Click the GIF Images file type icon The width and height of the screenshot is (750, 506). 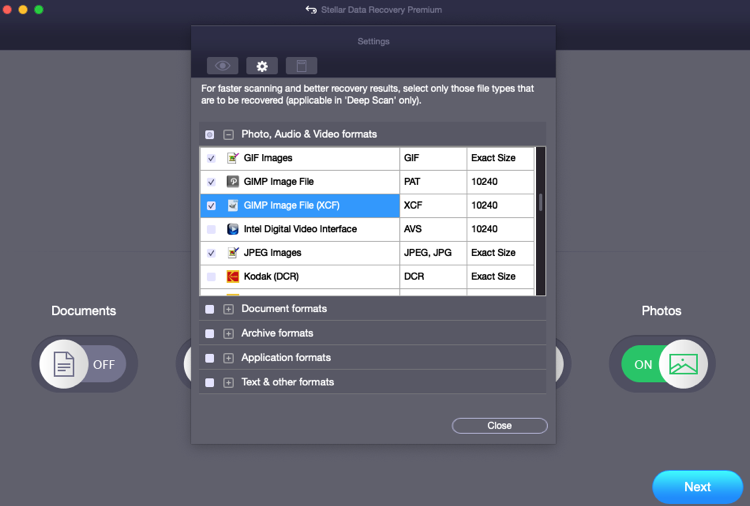click(x=232, y=158)
